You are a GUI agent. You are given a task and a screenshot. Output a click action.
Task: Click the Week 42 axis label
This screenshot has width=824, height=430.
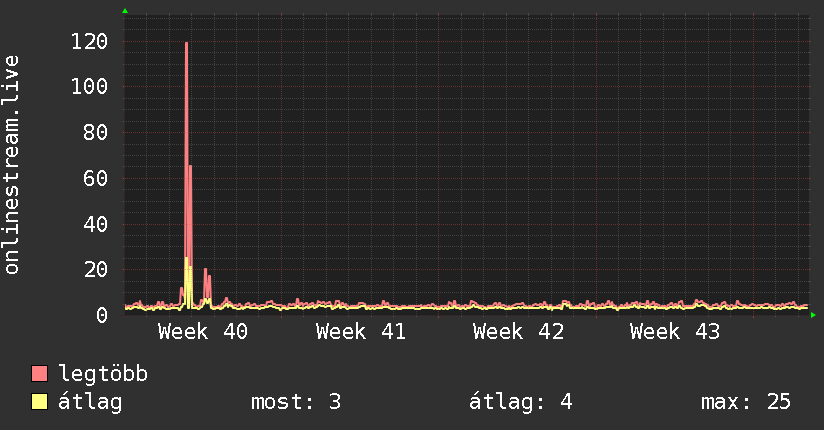coord(518,332)
